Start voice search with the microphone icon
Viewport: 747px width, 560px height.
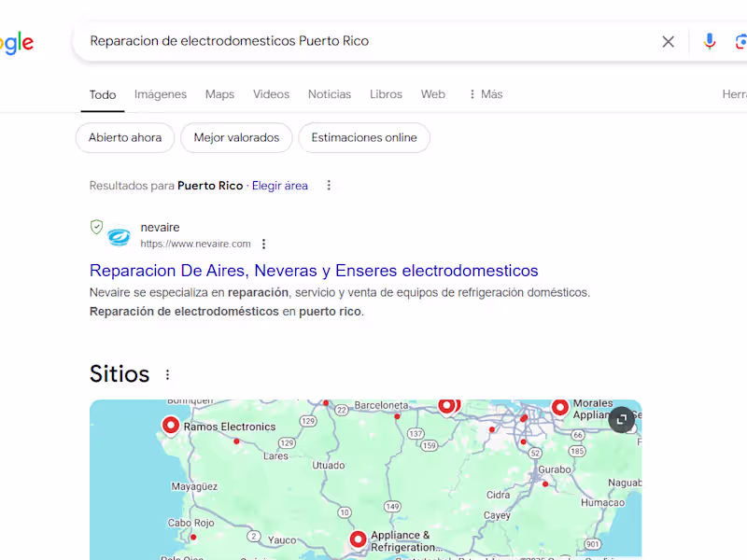click(x=709, y=41)
